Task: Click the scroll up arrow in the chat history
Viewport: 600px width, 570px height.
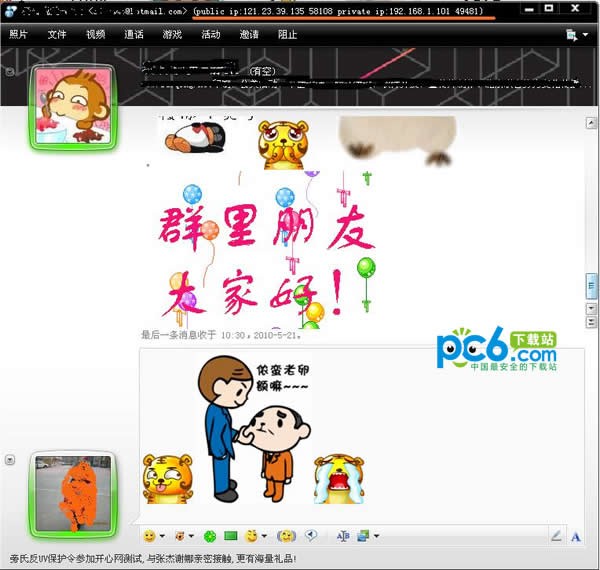Action: (591, 123)
